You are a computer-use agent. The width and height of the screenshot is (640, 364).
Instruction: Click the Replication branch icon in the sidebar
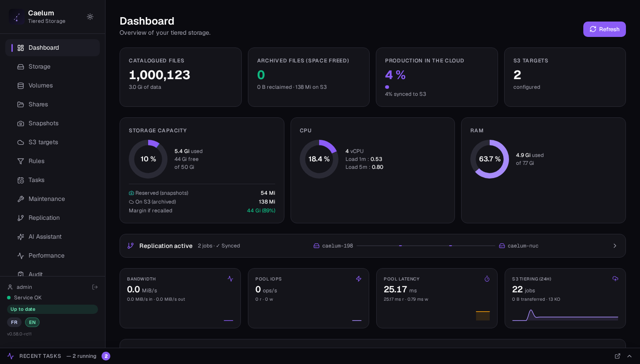[21, 218]
